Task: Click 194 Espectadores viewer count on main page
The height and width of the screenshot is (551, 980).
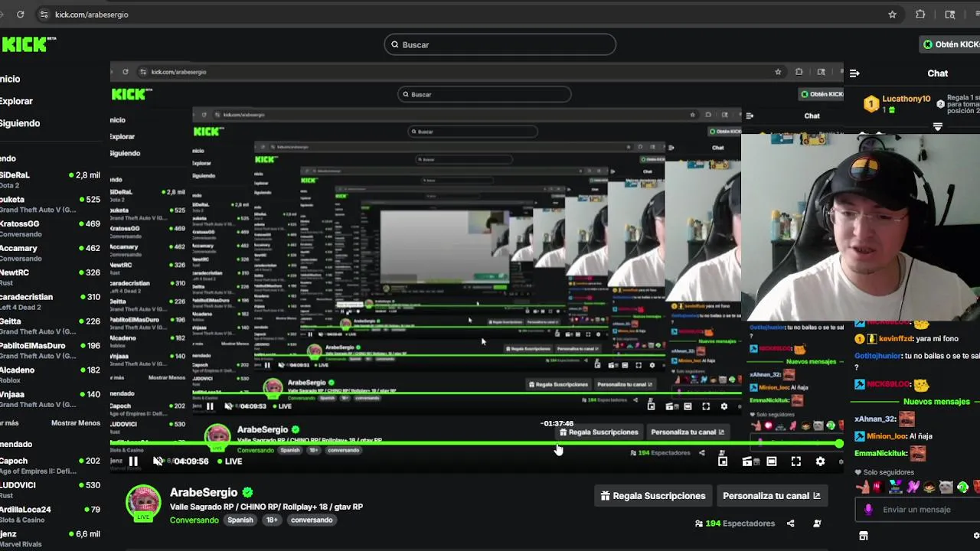Action: 735,523
